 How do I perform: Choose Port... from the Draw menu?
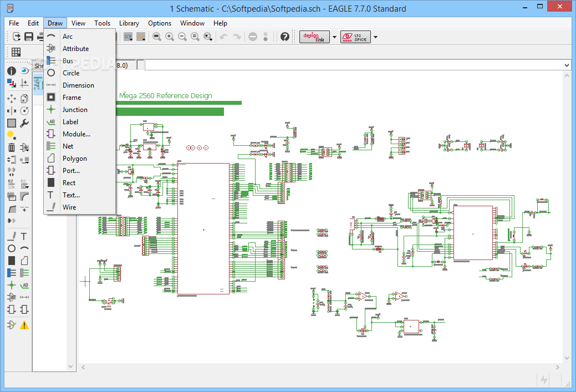pyautogui.click(x=80, y=170)
